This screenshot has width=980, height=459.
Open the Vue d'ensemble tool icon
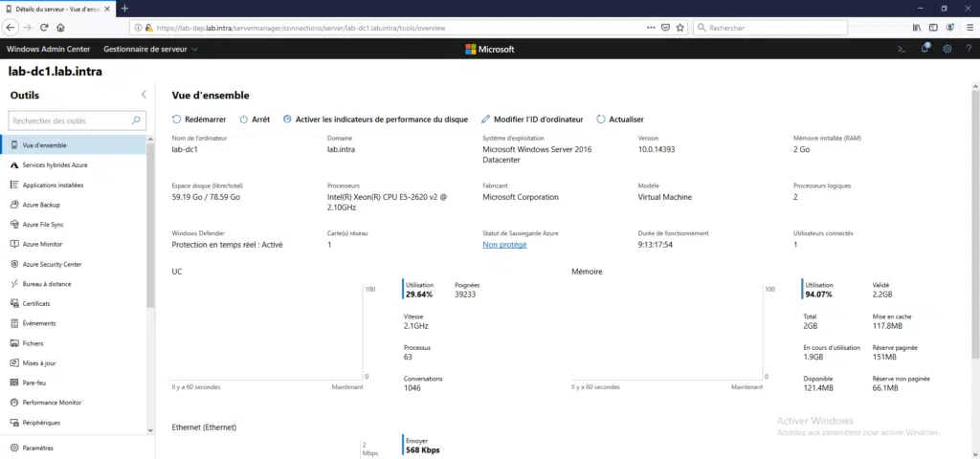point(14,145)
